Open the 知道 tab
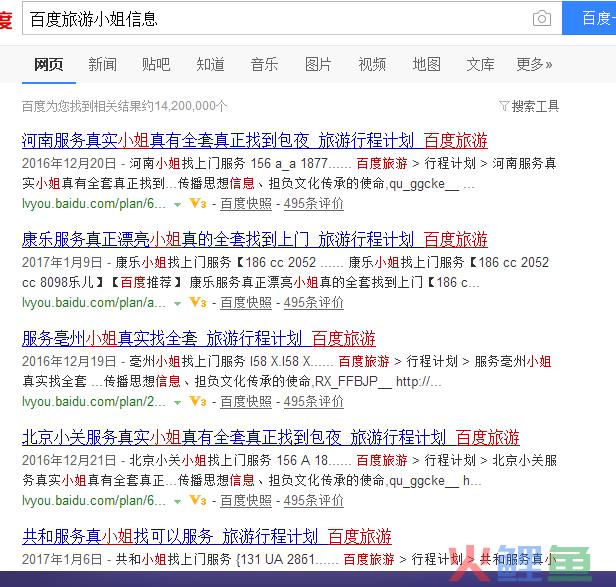 (211, 64)
